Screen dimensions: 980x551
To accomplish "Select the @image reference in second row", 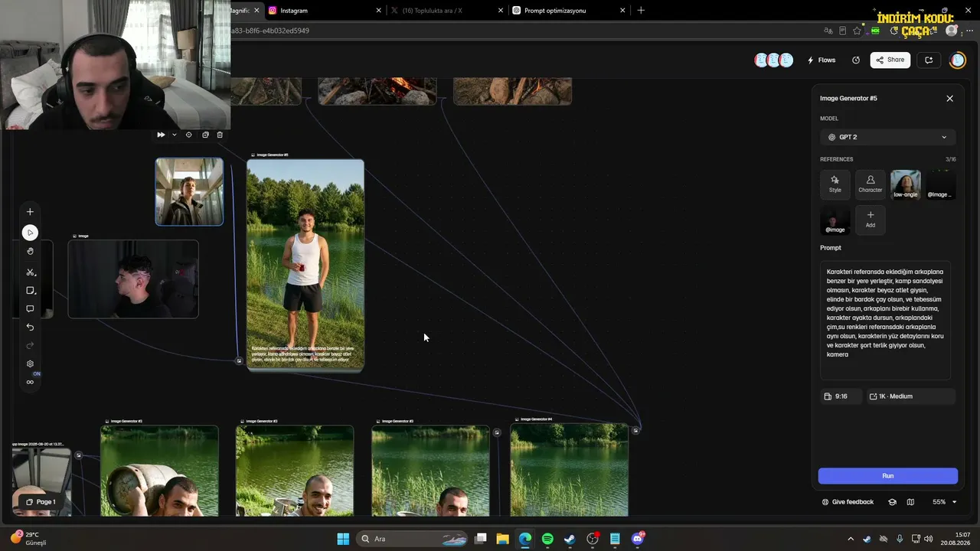I will 835,220.
